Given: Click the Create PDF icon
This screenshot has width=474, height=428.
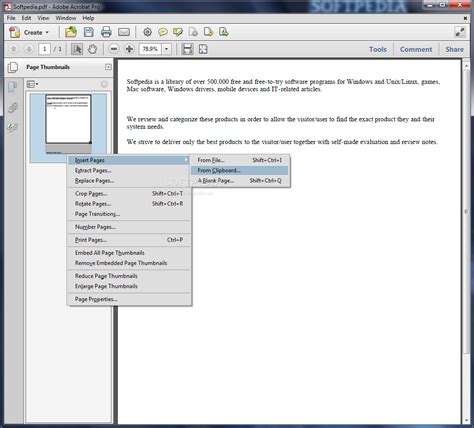Looking at the screenshot, I should pos(14,32).
